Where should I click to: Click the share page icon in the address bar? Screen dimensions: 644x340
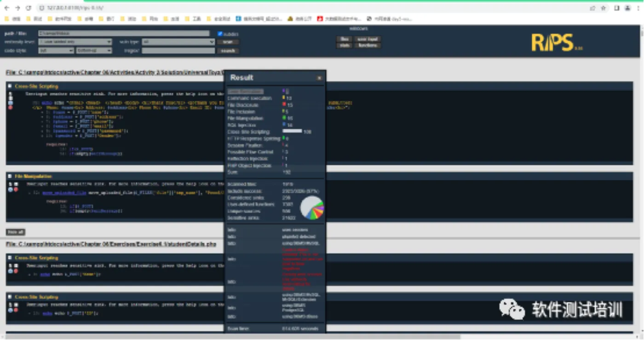tap(592, 8)
